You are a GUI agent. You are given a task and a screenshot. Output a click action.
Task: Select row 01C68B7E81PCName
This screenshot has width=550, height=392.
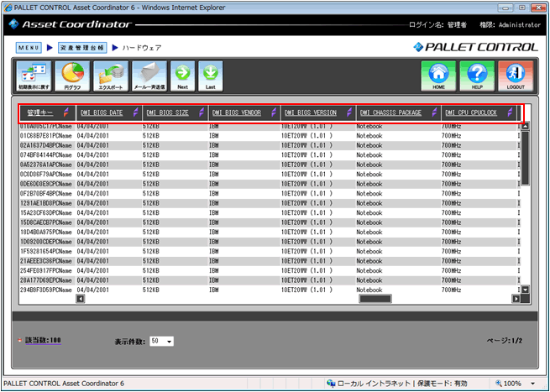(x=270, y=136)
